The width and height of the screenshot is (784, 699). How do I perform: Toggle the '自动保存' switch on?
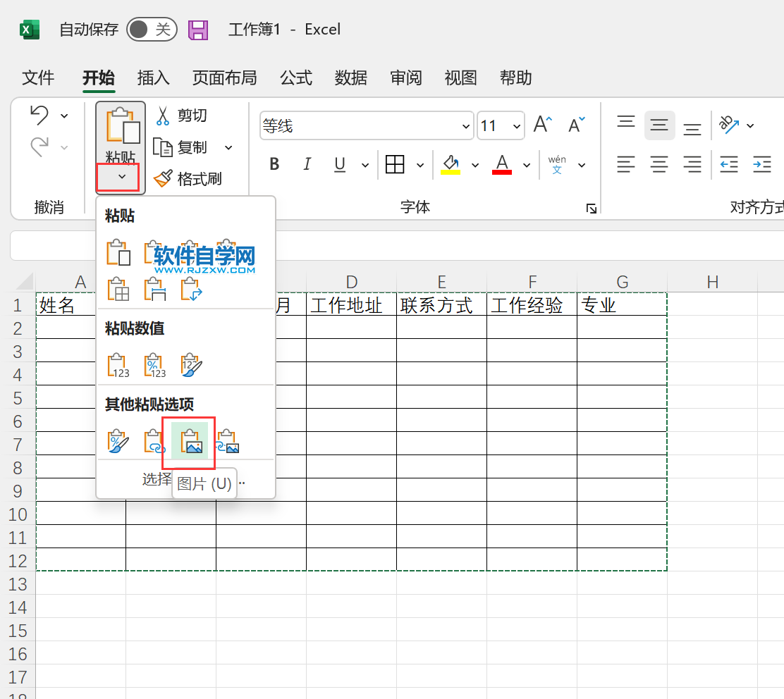tap(152, 30)
